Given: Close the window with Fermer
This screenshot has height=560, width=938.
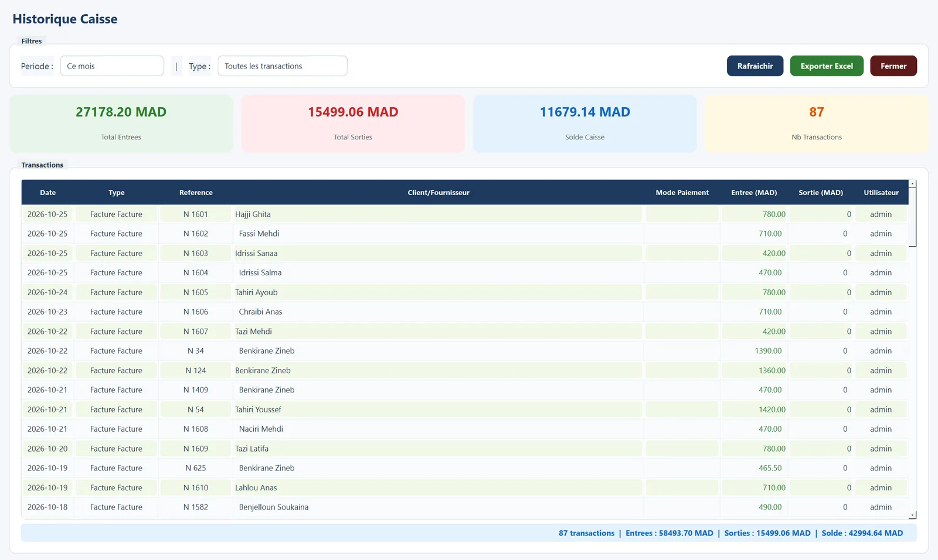Looking at the screenshot, I should pos(893,66).
